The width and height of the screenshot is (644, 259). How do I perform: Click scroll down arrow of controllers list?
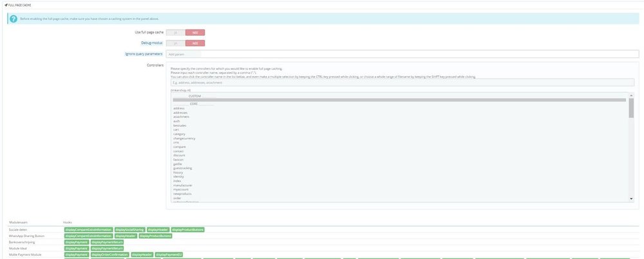pyautogui.click(x=631, y=199)
